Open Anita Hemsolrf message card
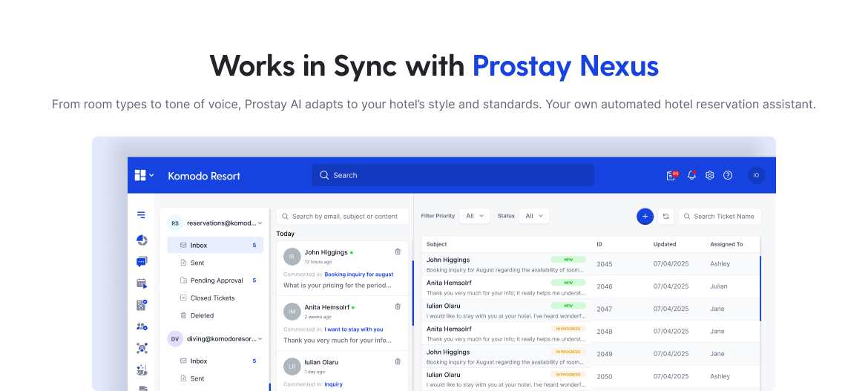868x391 pixels. pos(342,323)
